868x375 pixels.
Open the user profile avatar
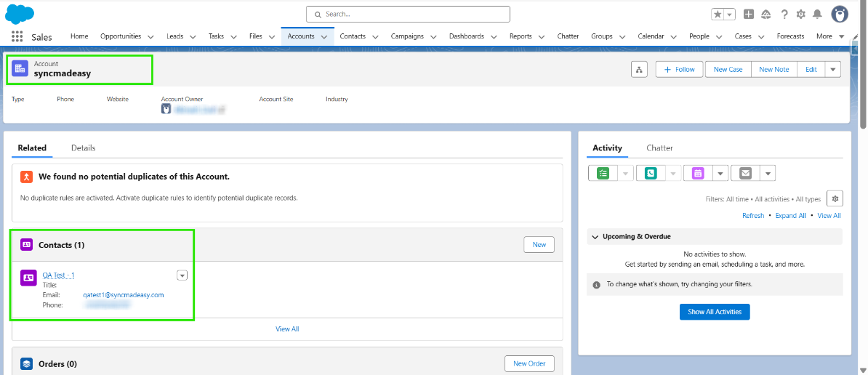840,15
